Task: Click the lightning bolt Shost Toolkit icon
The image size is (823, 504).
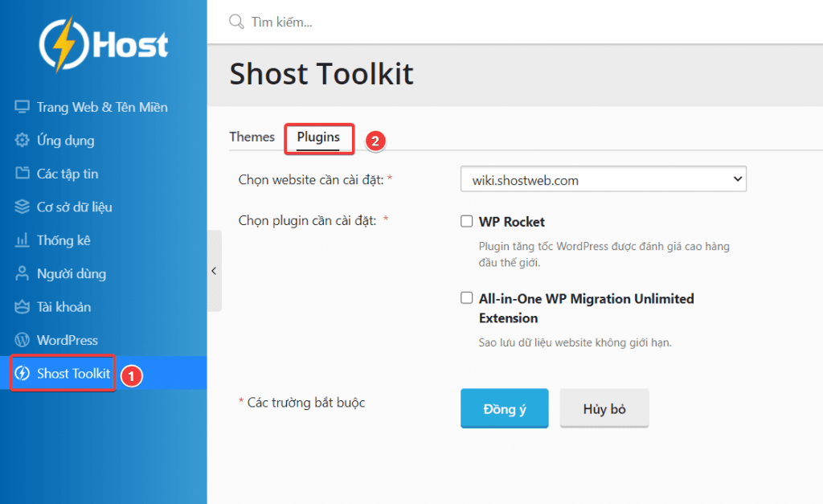Action: (x=23, y=374)
